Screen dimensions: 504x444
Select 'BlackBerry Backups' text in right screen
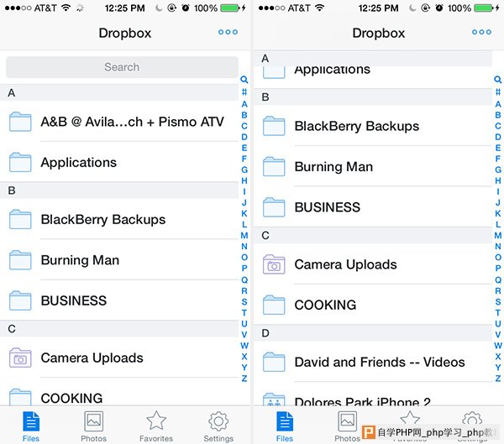[x=357, y=126]
